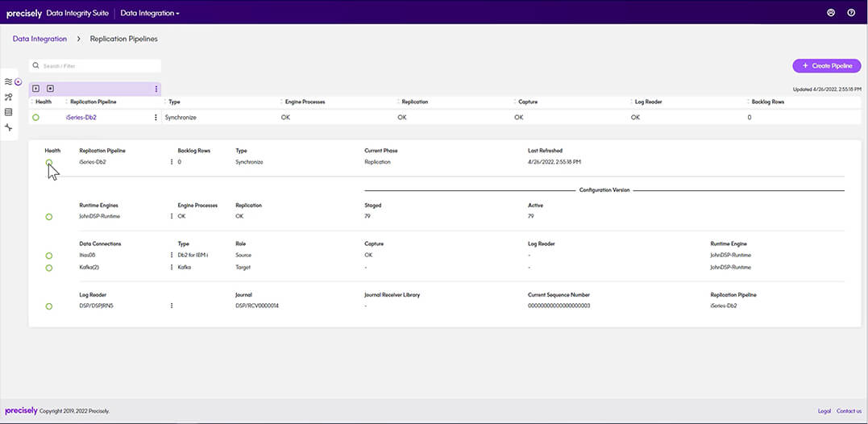This screenshot has width=868, height=424.
Task: Click the search magnifier icon
Action: point(36,66)
